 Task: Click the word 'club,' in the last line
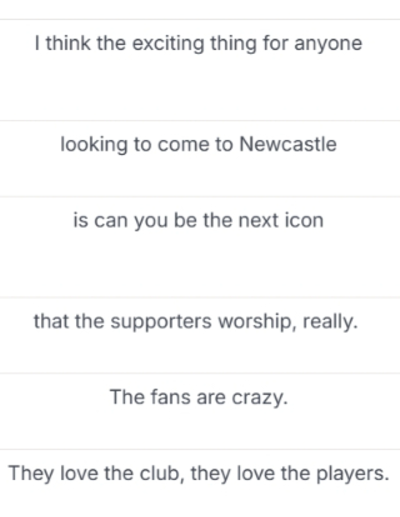click(x=162, y=473)
